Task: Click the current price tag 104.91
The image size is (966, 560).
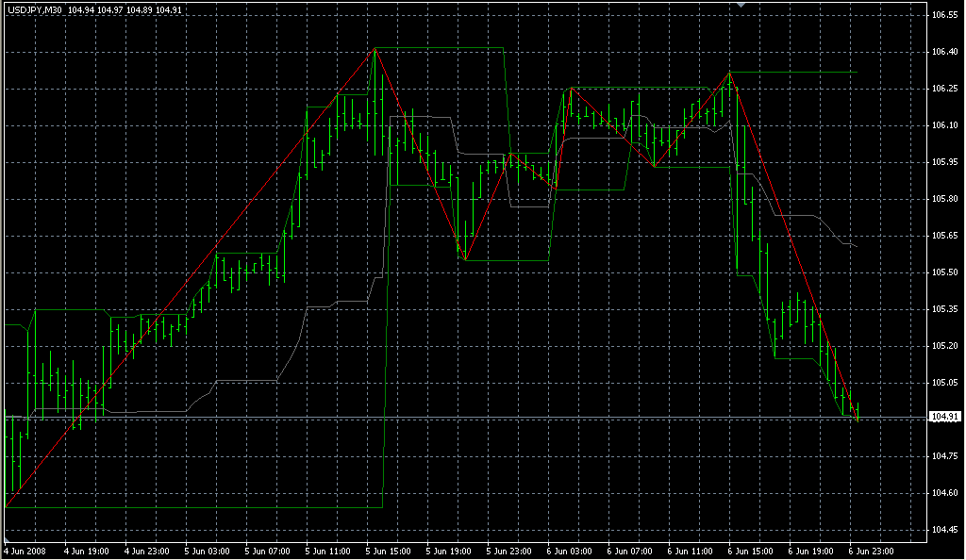Action: point(944,417)
